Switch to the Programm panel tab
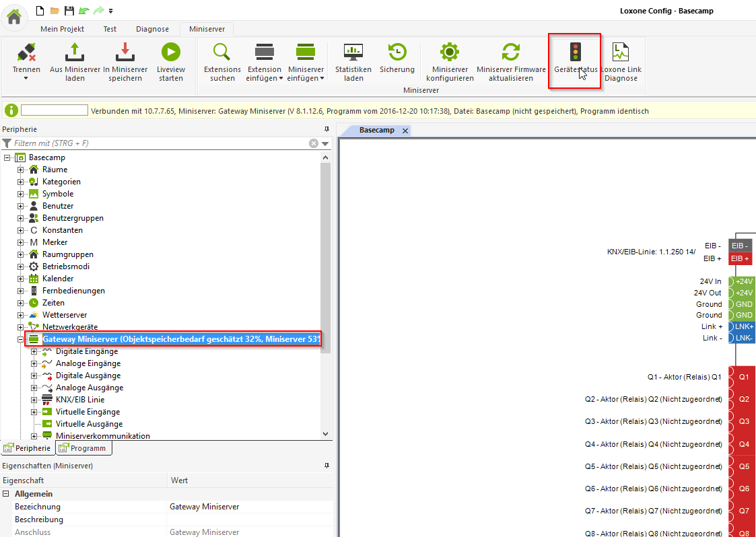The width and height of the screenshot is (756, 537). (x=84, y=448)
